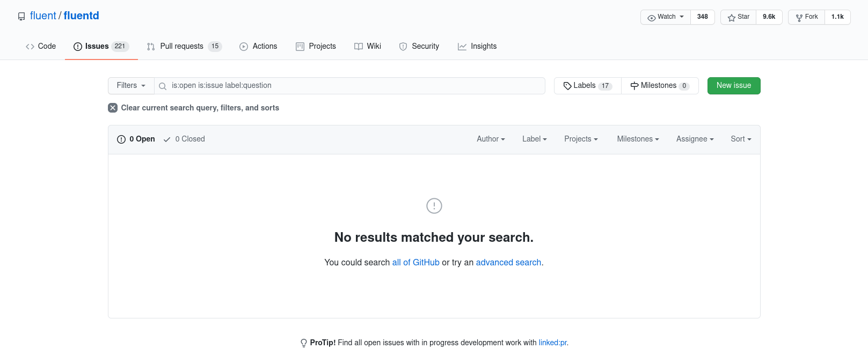The image size is (868, 349).
Task: Open the Author filter dropdown
Action: [x=490, y=139]
